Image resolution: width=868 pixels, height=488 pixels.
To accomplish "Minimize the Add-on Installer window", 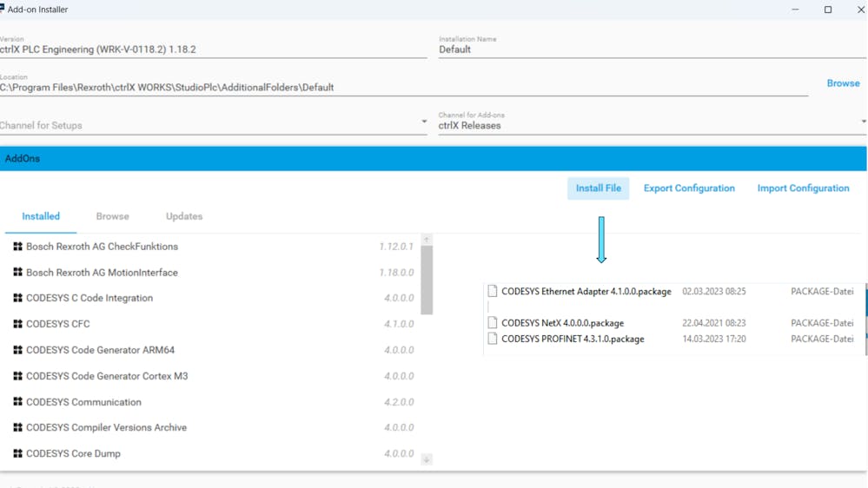I will pyautogui.click(x=795, y=10).
